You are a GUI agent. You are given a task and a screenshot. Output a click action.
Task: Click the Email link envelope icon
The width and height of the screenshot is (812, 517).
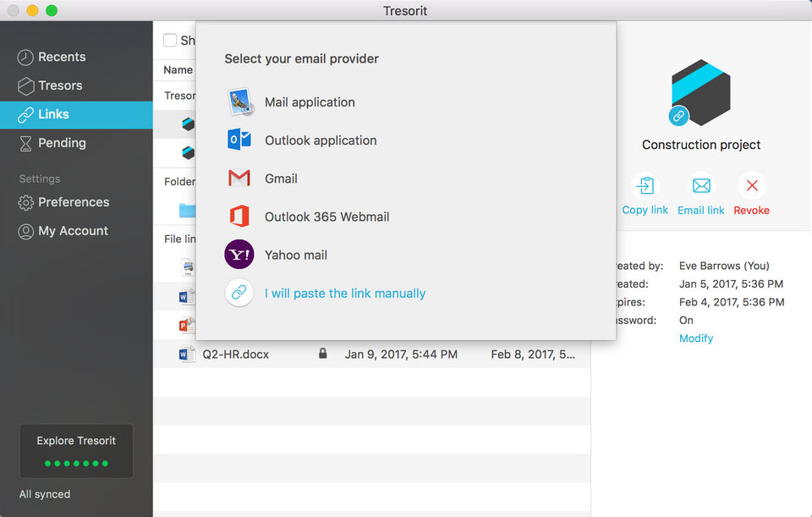[701, 185]
